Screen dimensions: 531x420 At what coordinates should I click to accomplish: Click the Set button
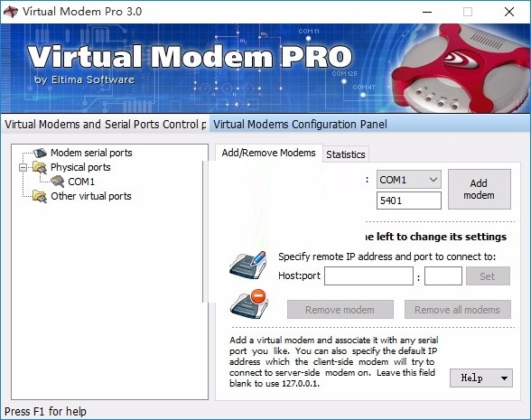[488, 276]
